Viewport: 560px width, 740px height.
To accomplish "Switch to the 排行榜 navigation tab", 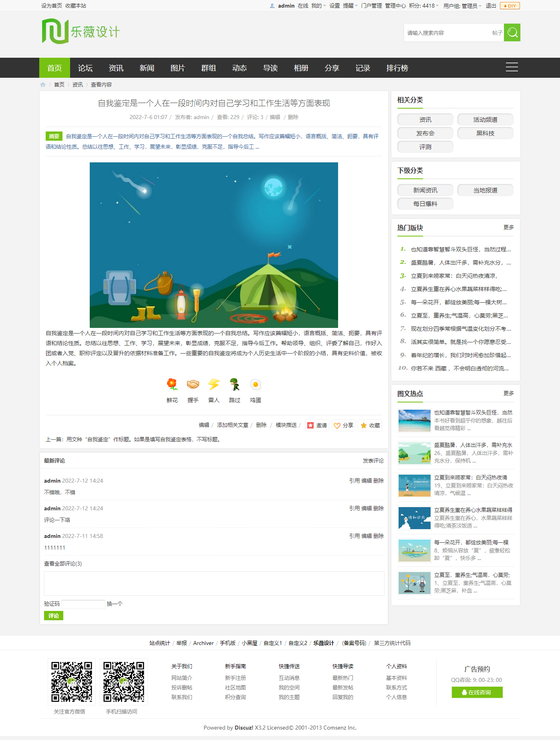I will click(x=397, y=68).
